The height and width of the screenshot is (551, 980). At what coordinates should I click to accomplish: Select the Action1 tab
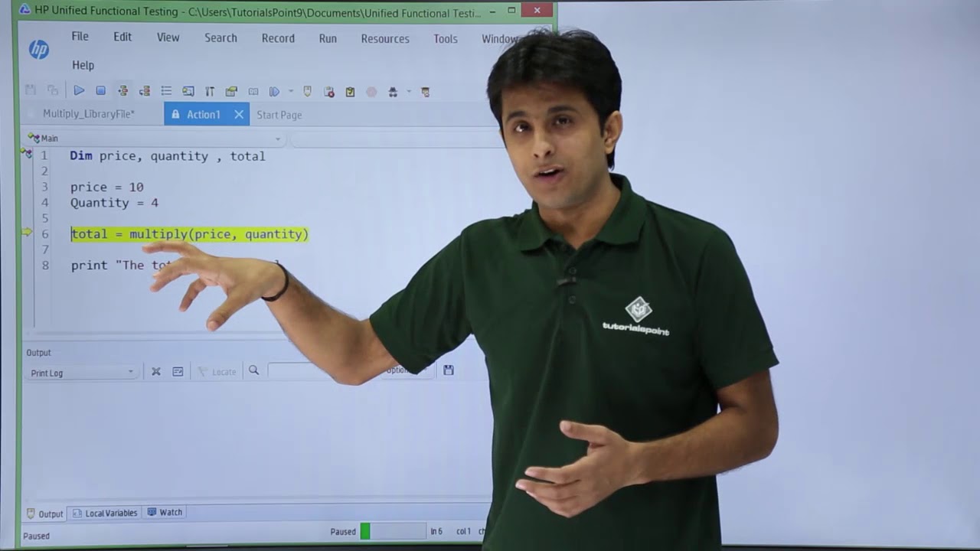click(x=203, y=114)
